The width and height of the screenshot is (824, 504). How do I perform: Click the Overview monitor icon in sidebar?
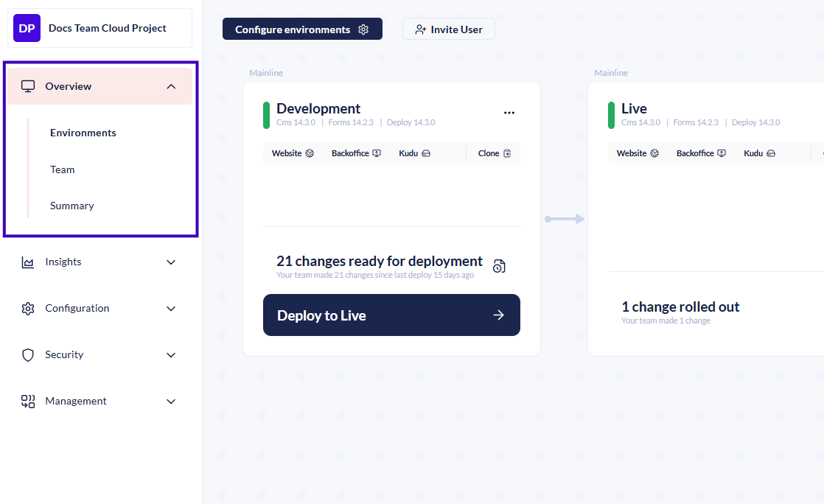[28, 86]
